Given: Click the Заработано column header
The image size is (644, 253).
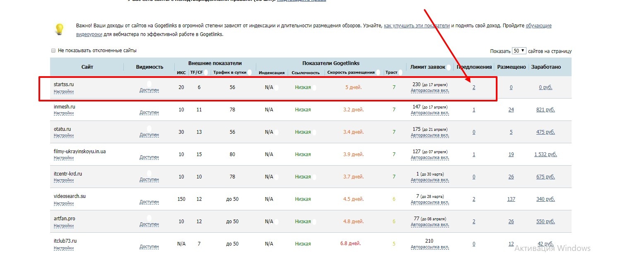Looking at the screenshot, I should click(546, 67).
